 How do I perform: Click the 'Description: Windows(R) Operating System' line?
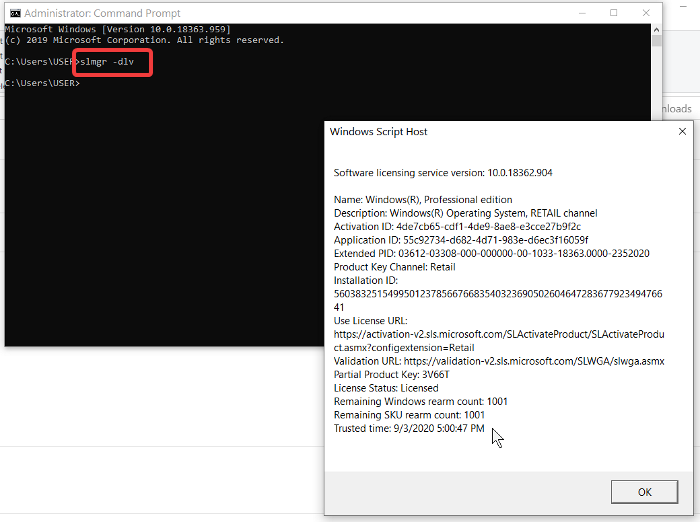pos(465,213)
